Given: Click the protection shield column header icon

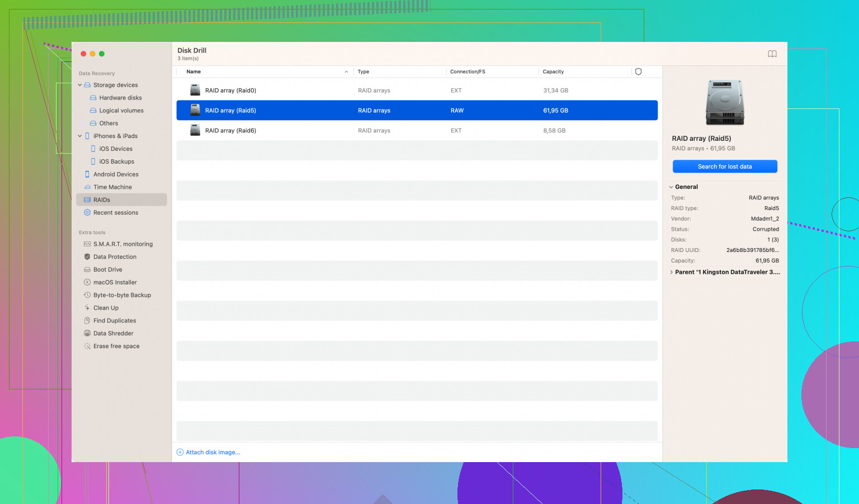Looking at the screenshot, I should (x=638, y=72).
